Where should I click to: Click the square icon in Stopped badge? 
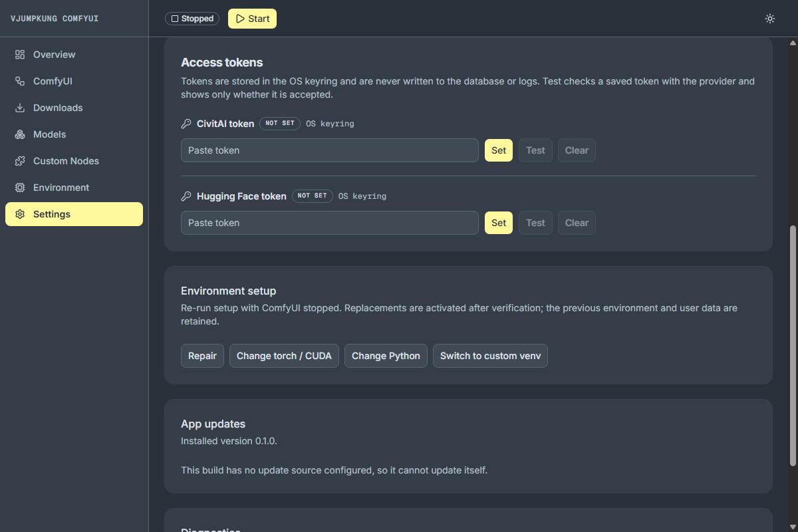point(175,19)
